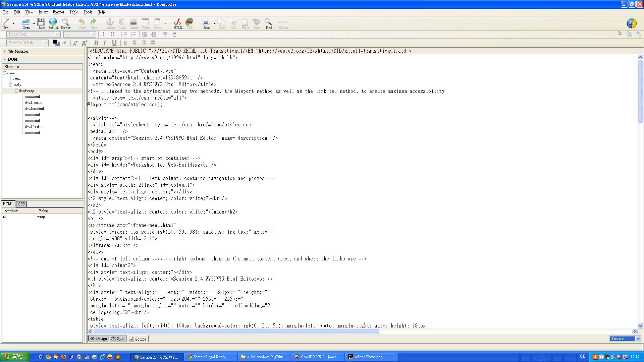This screenshot has height=362, width=644.
Task: Run the Spell checker
Action: click(257, 23)
